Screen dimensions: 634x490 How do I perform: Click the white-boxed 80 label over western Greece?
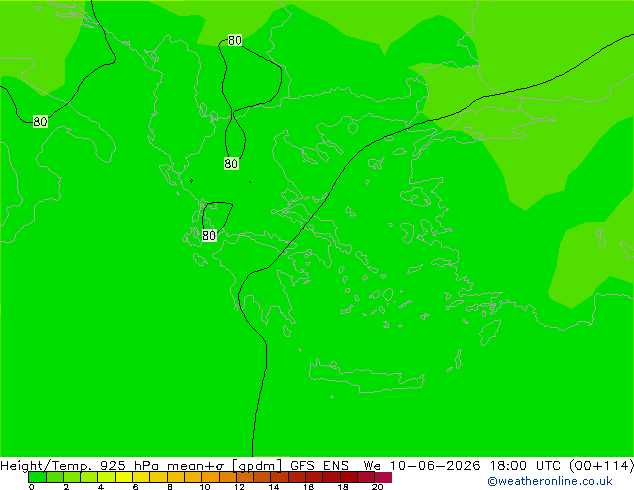[209, 235]
